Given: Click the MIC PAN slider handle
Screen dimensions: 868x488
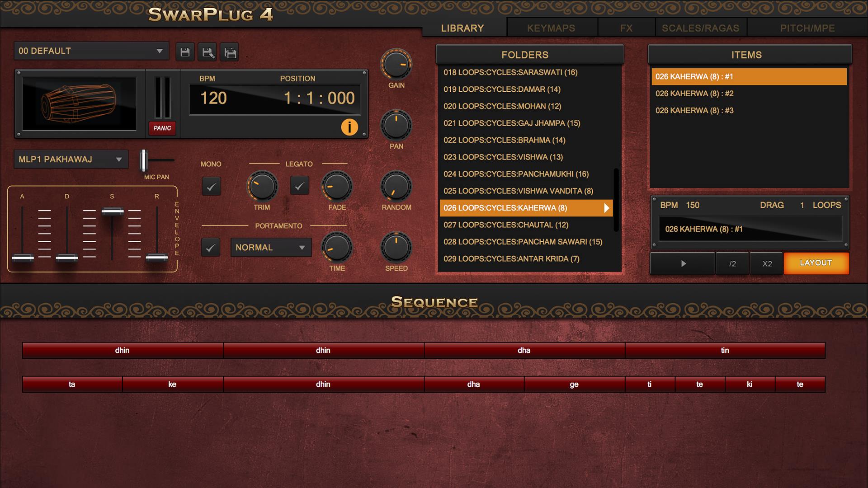Looking at the screenshot, I should 143,160.
